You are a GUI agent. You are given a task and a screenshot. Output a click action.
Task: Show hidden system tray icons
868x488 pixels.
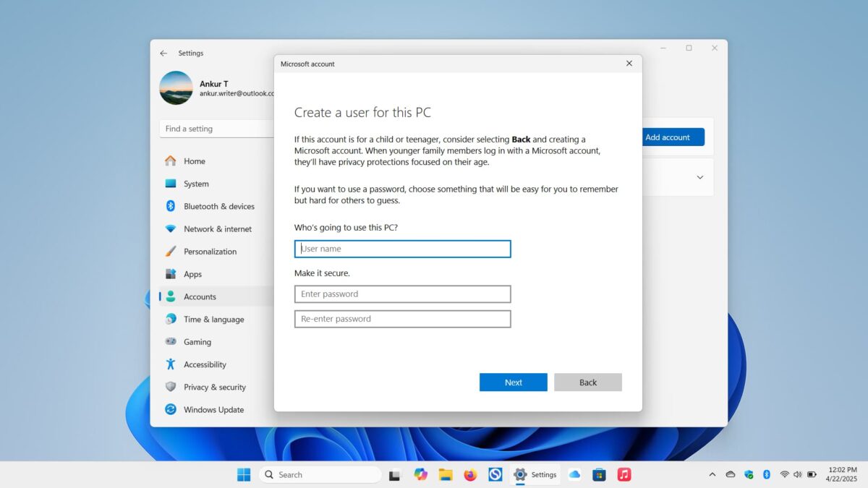(712, 474)
